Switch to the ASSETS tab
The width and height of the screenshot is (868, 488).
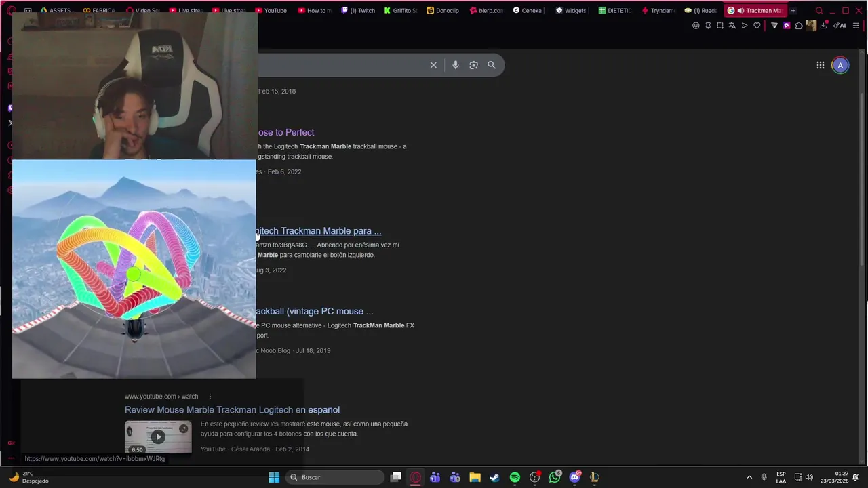tap(56, 11)
